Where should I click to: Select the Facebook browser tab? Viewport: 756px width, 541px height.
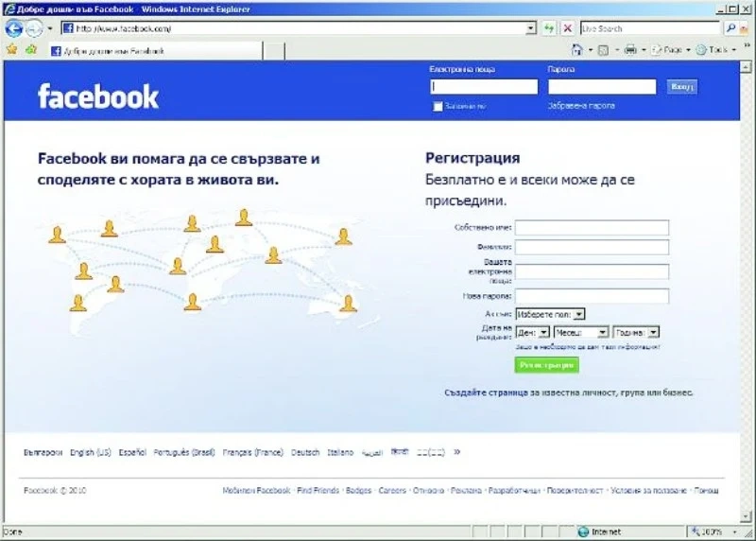(154, 51)
